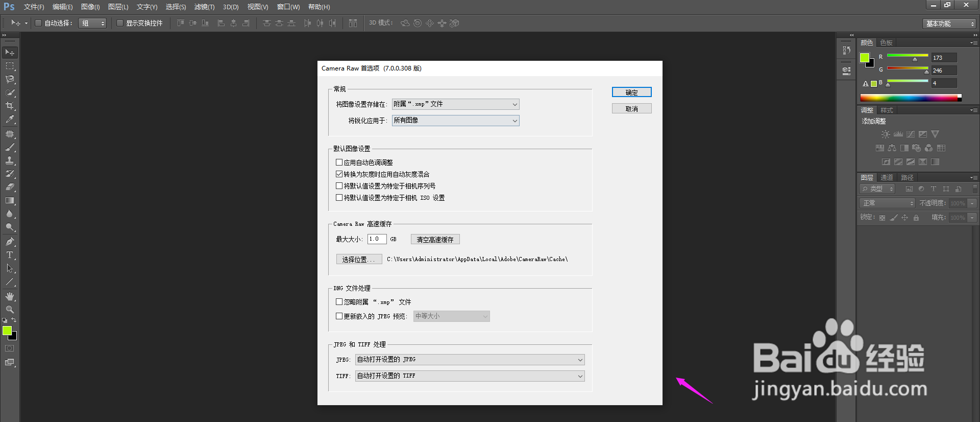The height and width of the screenshot is (422, 980).
Task: Select the Rectangular Marquee tool
Action: coord(10,66)
